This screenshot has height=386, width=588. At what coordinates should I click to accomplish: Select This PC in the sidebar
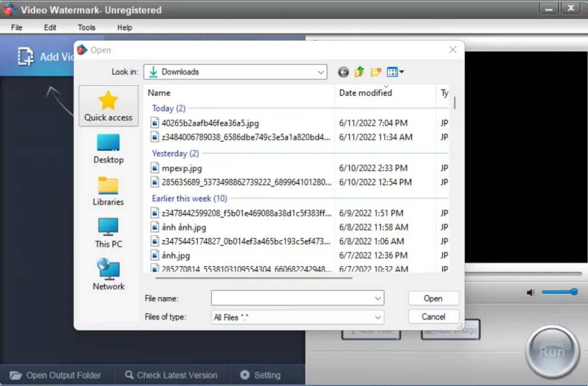click(x=108, y=233)
